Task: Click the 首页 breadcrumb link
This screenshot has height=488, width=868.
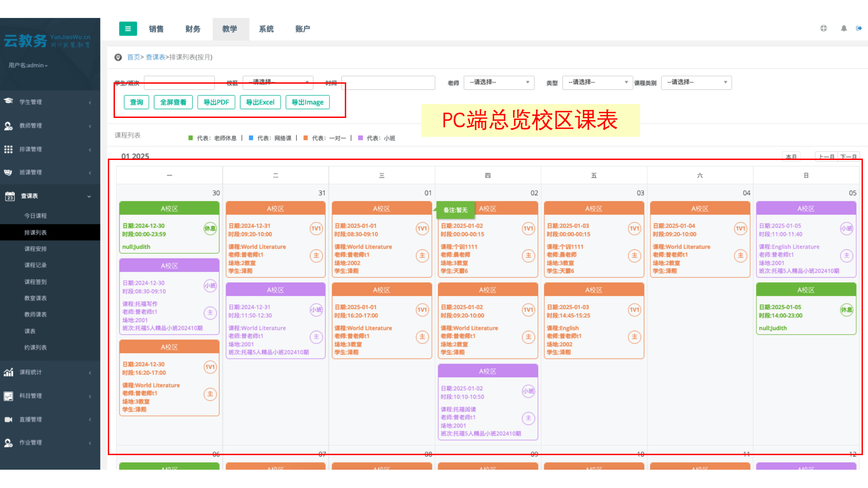Action: (x=133, y=57)
